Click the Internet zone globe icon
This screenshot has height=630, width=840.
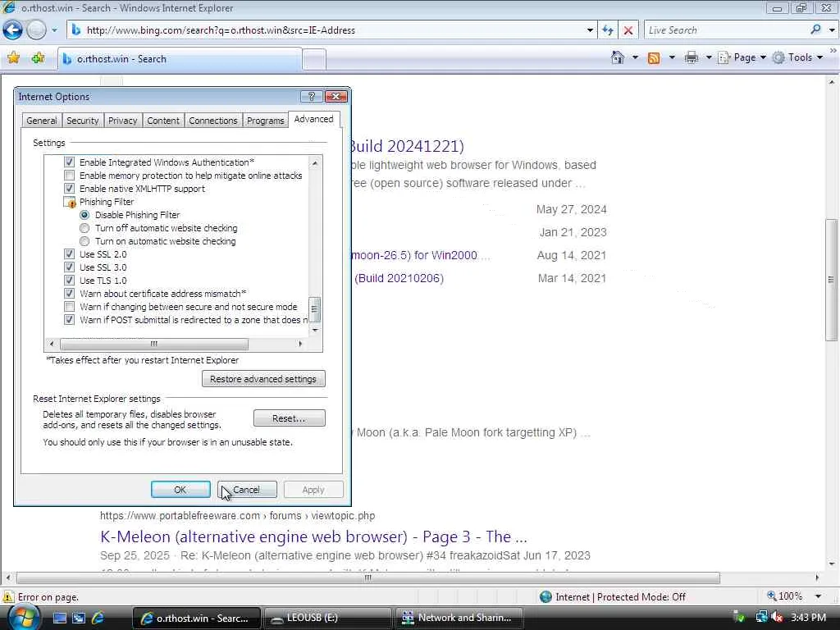(x=546, y=597)
